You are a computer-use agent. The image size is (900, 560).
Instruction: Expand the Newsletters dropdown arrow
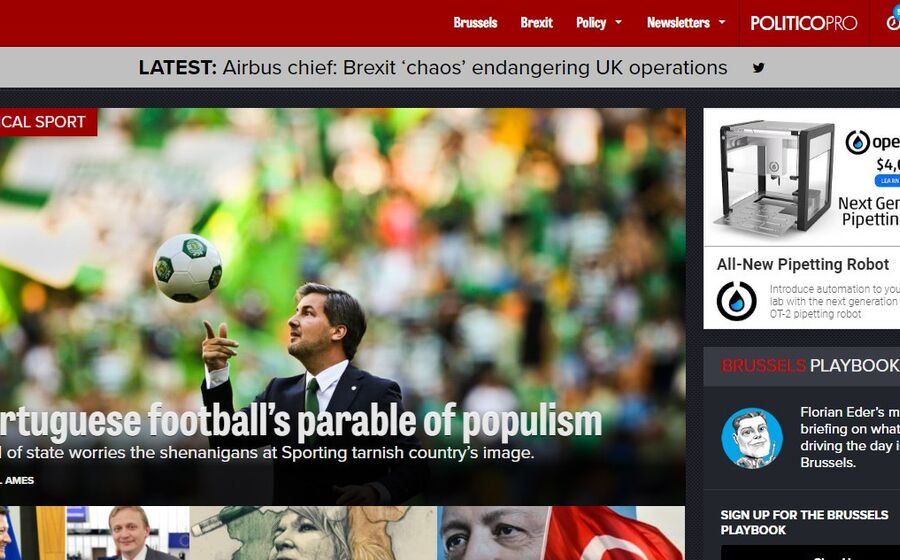(x=722, y=22)
